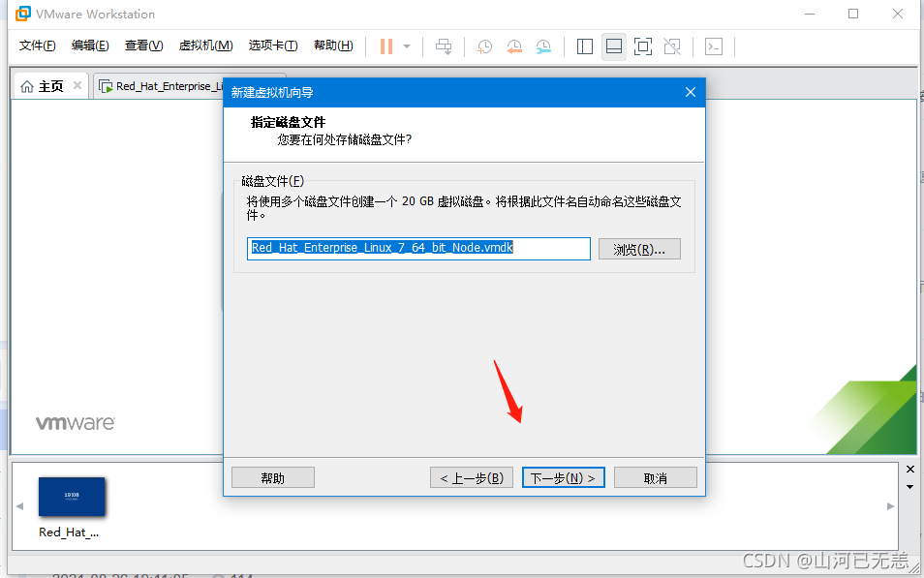Open the thumbnail bar options dropdown

point(909,487)
